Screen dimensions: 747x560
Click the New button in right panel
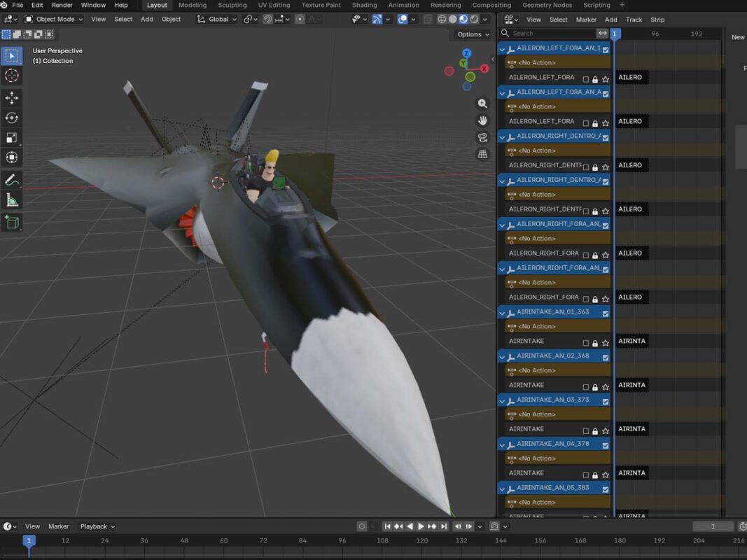pyautogui.click(x=738, y=37)
